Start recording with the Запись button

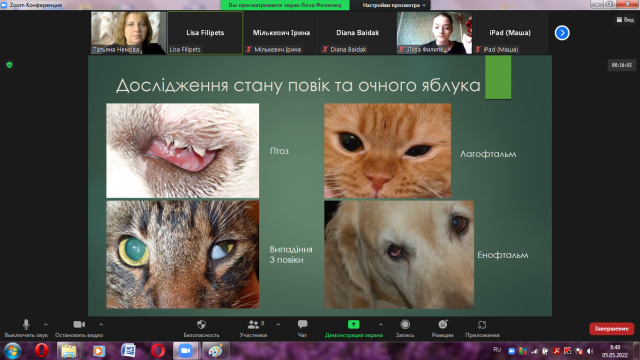coord(405,328)
